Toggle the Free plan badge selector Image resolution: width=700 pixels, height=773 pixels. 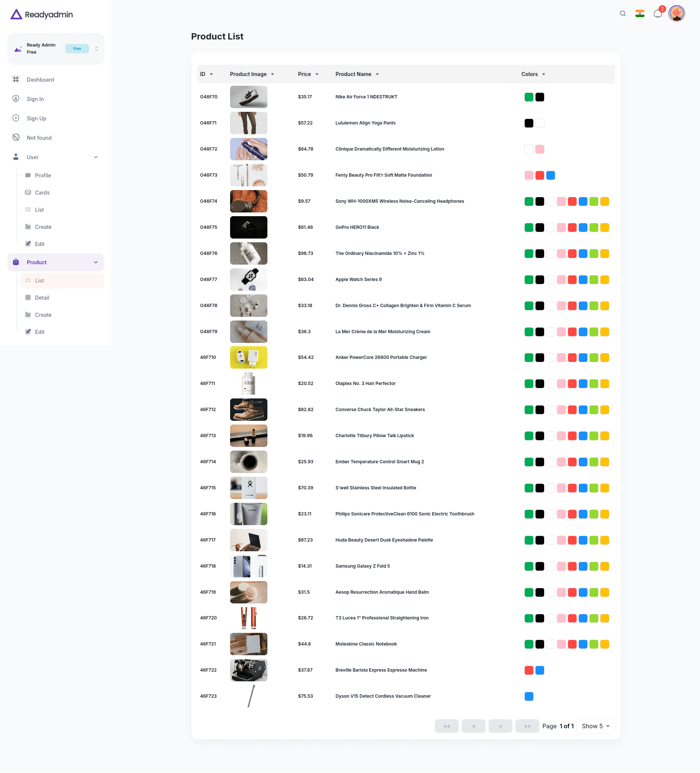77,48
